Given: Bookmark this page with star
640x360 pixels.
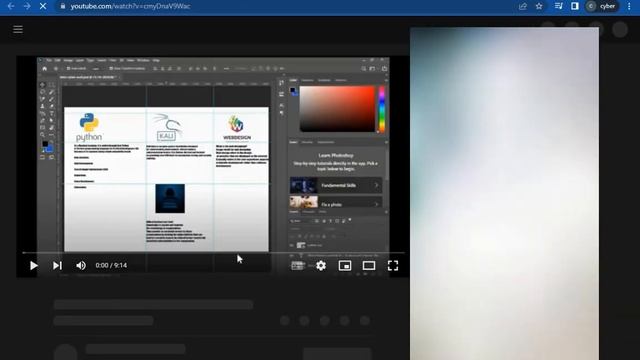Looking at the screenshot, I should (539, 6).
